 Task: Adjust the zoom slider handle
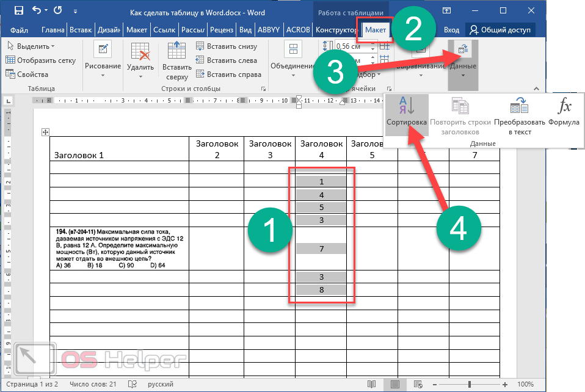[470, 385]
